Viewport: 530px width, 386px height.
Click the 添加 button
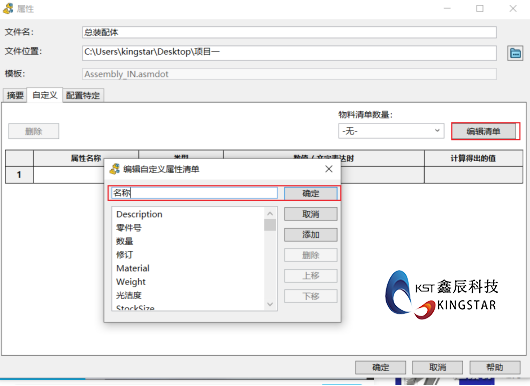point(311,235)
